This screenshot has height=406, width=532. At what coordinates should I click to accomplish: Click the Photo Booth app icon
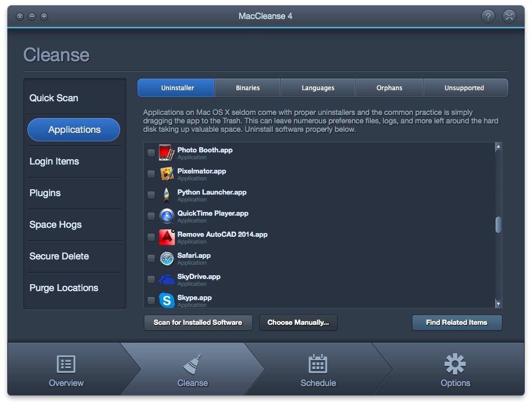tap(167, 153)
